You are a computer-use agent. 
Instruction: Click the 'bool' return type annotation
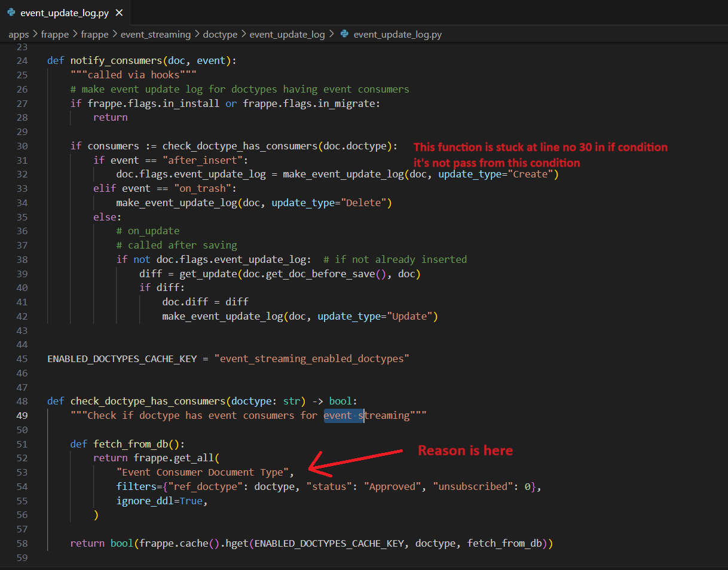pyautogui.click(x=341, y=402)
